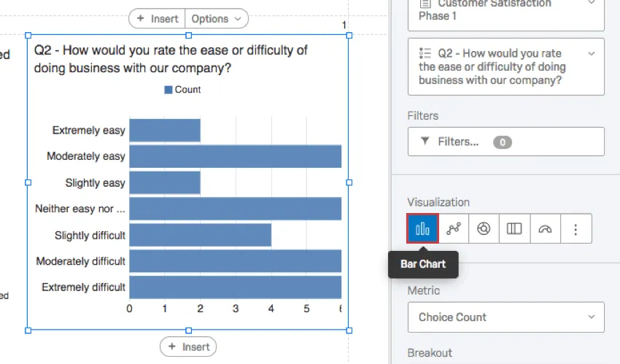Open more visualization options (three dots)

tap(576, 229)
